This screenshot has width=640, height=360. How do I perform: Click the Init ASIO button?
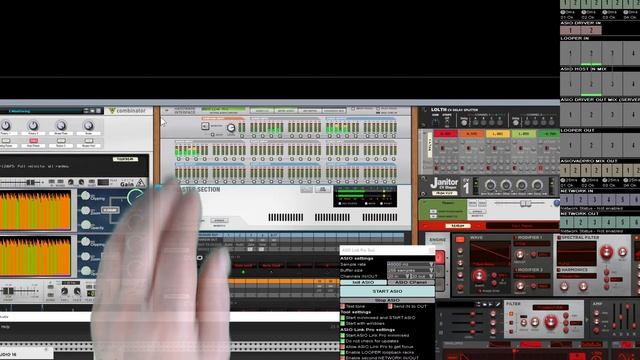click(x=363, y=282)
